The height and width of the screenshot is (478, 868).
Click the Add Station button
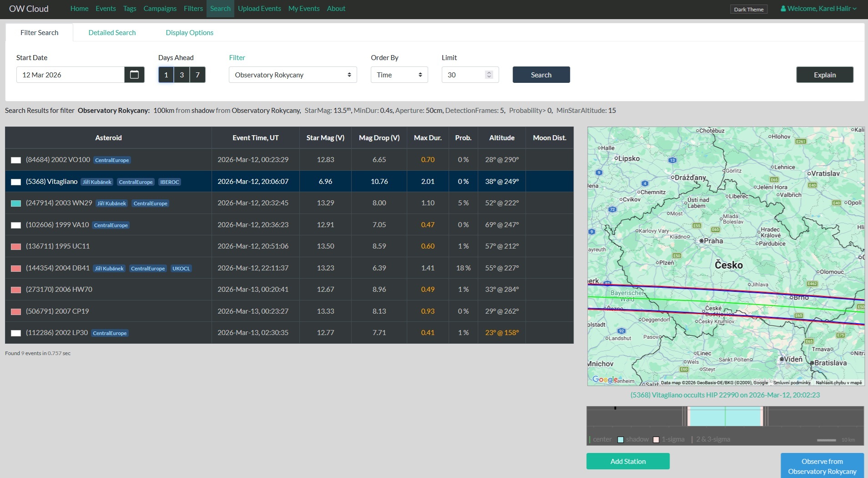(x=627, y=461)
